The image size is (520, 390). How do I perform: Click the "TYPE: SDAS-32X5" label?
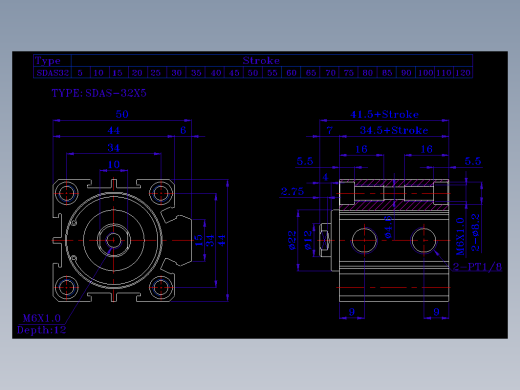pos(99,93)
